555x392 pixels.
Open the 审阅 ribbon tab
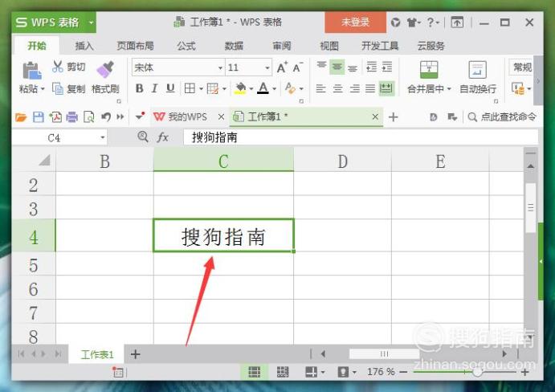click(282, 46)
